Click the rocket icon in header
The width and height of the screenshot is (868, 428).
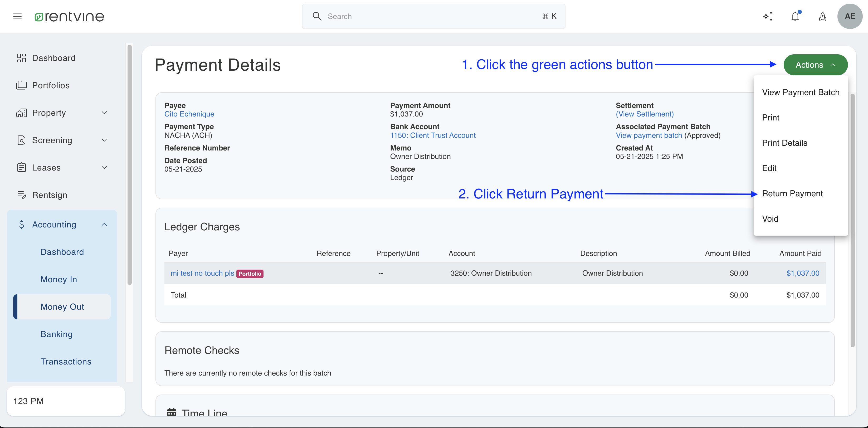(x=822, y=16)
